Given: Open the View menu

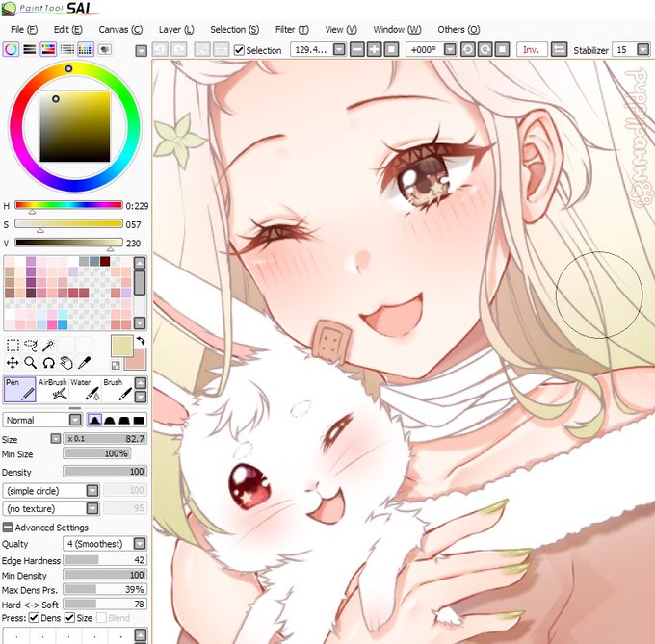Looking at the screenshot, I should pyautogui.click(x=341, y=29).
